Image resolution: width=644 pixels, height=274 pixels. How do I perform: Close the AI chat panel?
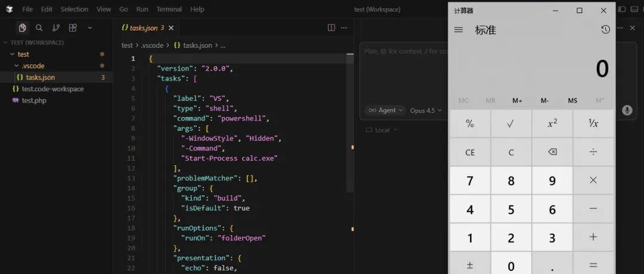point(633,27)
